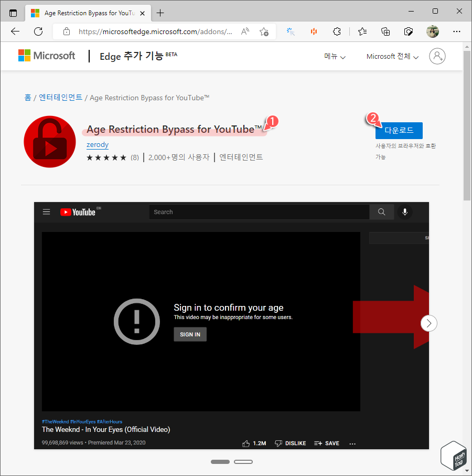Show next screenshot with arrow button
472x476 pixels.
pyautogui.click(x=428, y=323)
